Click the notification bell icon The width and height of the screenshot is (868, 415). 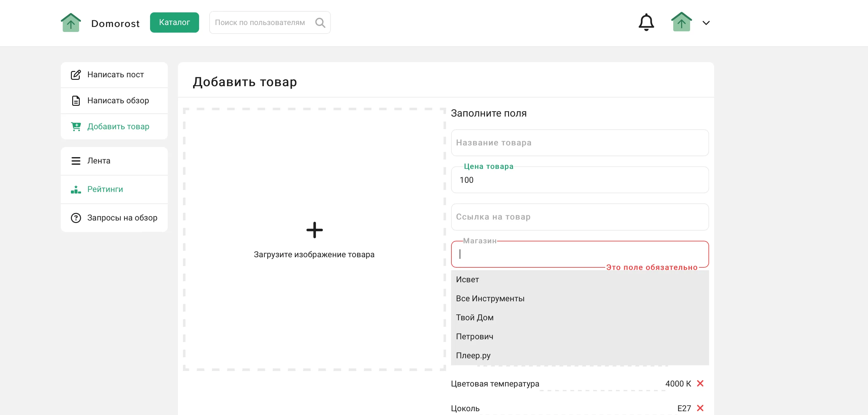pyautogui.click(x=646, y=22)
